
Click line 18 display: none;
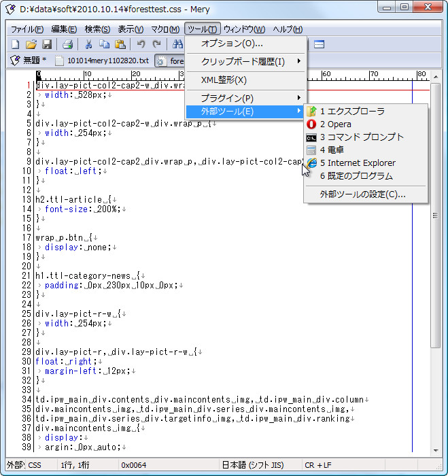pos(78,247)
